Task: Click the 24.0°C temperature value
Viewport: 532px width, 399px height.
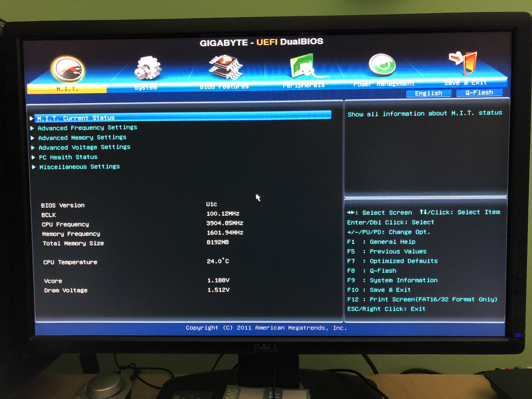Action: tap(218, 261)
